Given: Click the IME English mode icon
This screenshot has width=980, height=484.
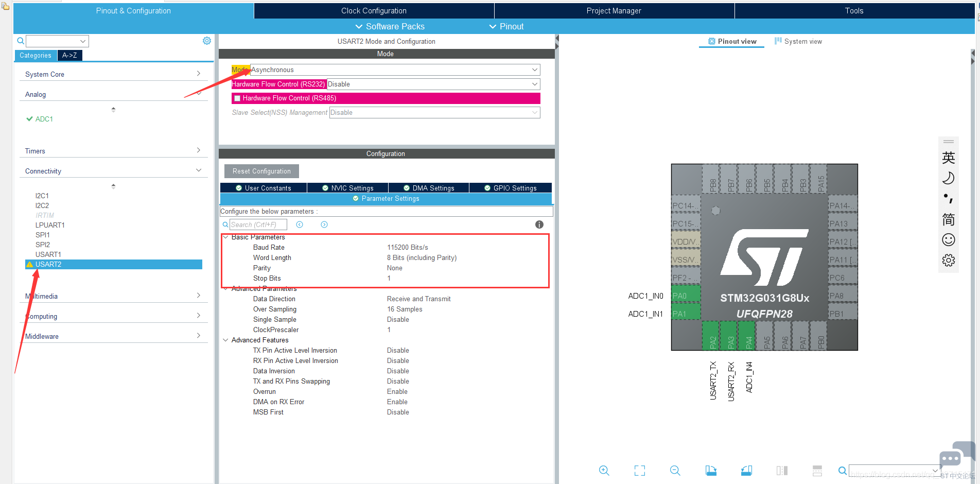Looking at the screenshot, I should click(949, 158).
